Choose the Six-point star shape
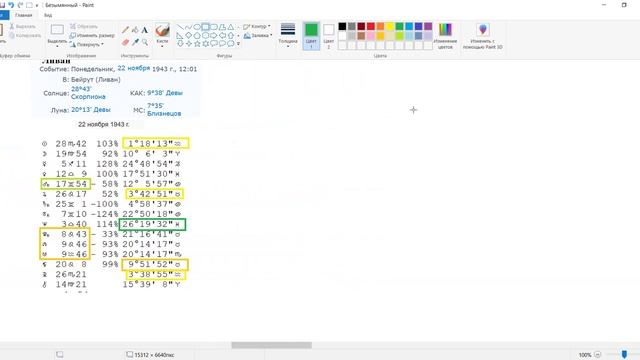The image size is (640, 360). 205,44
